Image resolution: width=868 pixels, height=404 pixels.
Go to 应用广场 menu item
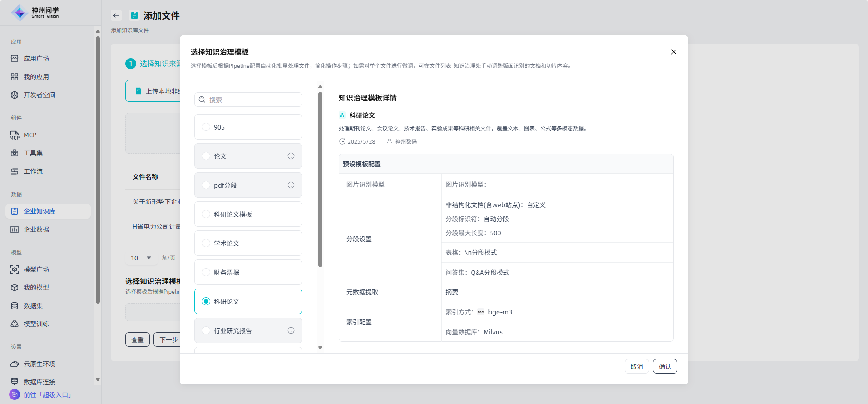(36, 59)
